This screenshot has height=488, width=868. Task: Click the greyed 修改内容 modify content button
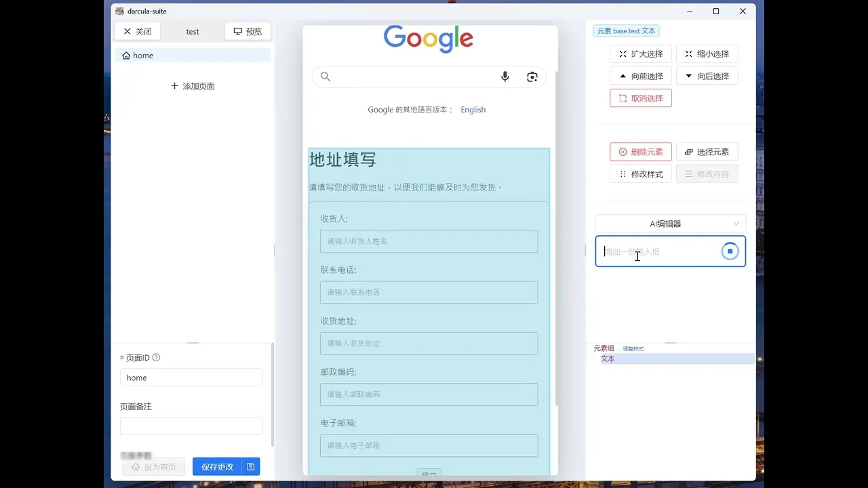[x=707, y=174]
